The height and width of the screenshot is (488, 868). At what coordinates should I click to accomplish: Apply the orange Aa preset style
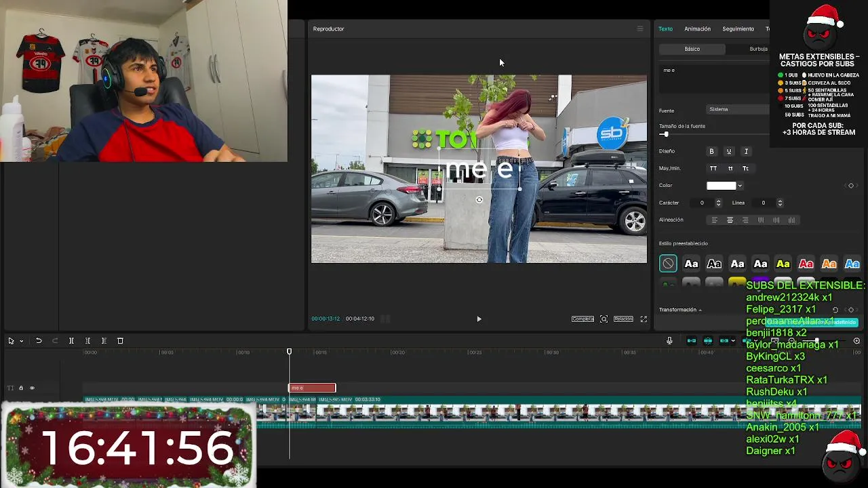tap(829, 264)
